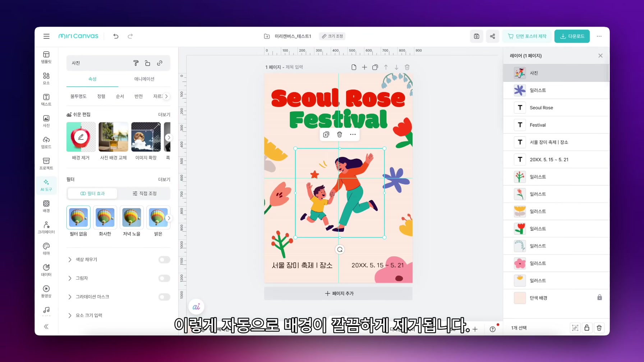The height and width of the screenshot is (362, 644).
Task: Select the AI 도구 sidebar item
Action: pyautogui.click(x=46, y=185)
